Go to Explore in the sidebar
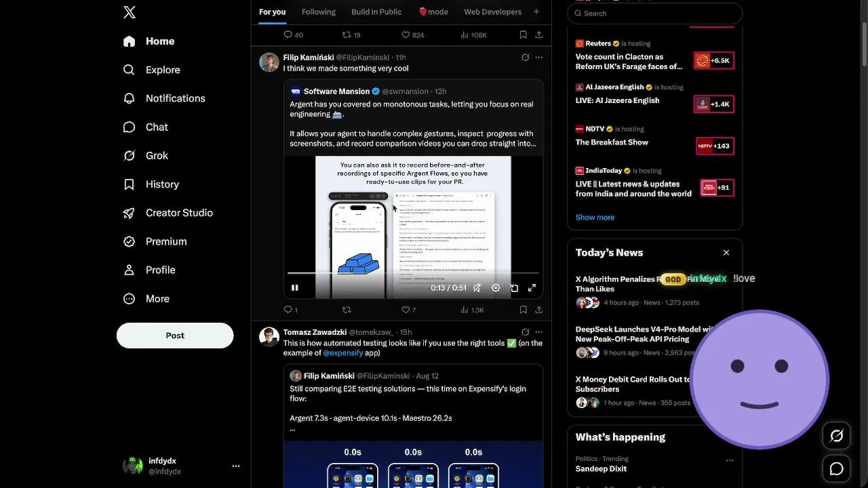The height and width of the screenshot is (488, 868). pyautogui.click(x=152, y=70)
